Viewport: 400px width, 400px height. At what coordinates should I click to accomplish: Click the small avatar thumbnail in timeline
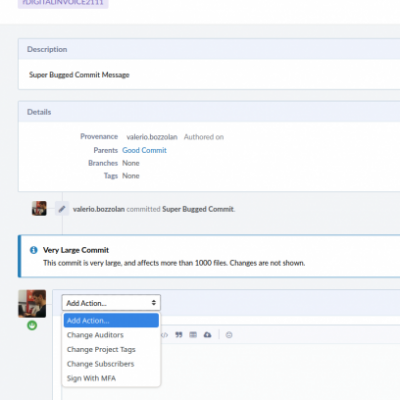pos(39,208)
